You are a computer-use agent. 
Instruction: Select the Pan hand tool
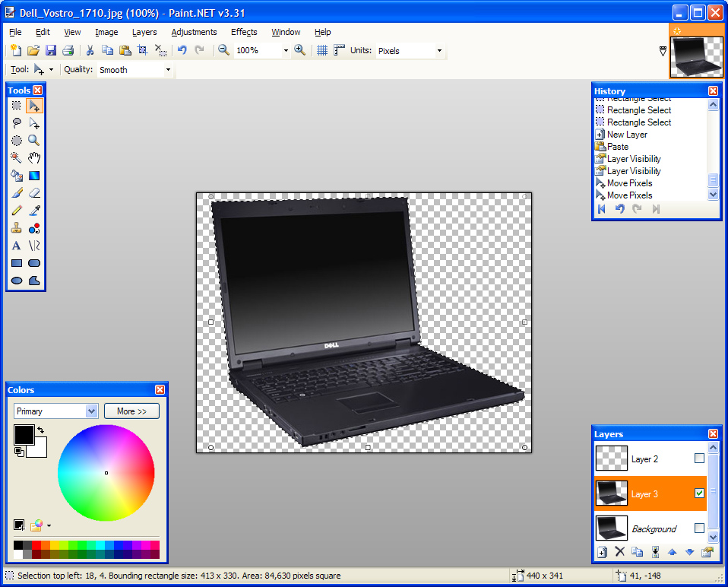click(34, 158)
